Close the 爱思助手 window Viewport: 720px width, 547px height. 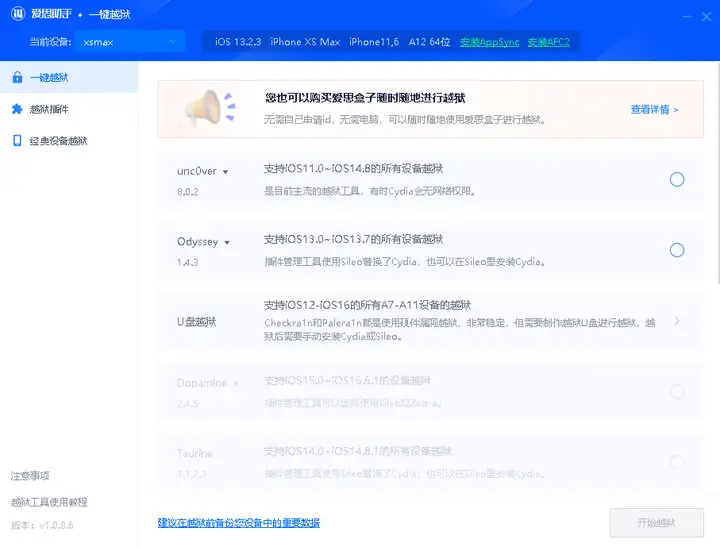[706, 17]
